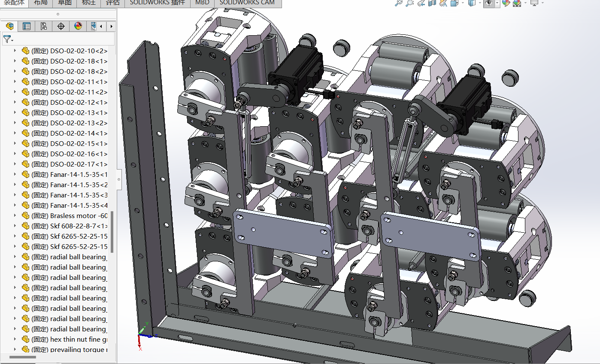
Task: Click the Zoom to Fit magnifier icon
Action: coord(399,3)
